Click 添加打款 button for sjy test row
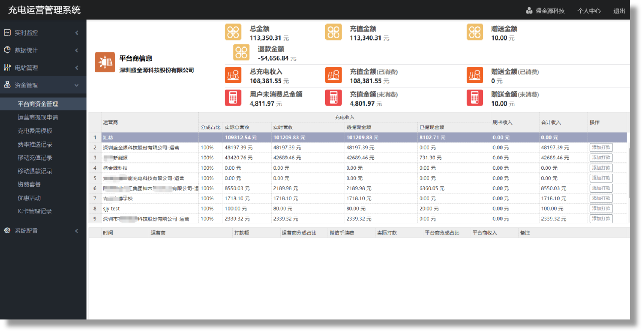This screenshot has width=644, height=333. [x=601, y=208]
